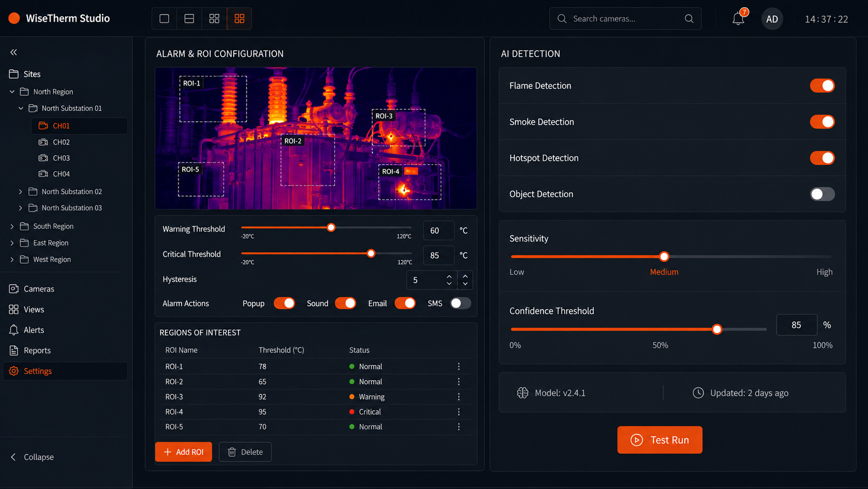This screenshot has width=868, height=489.
Task: Start a Test Run
Action: (659, 440)
